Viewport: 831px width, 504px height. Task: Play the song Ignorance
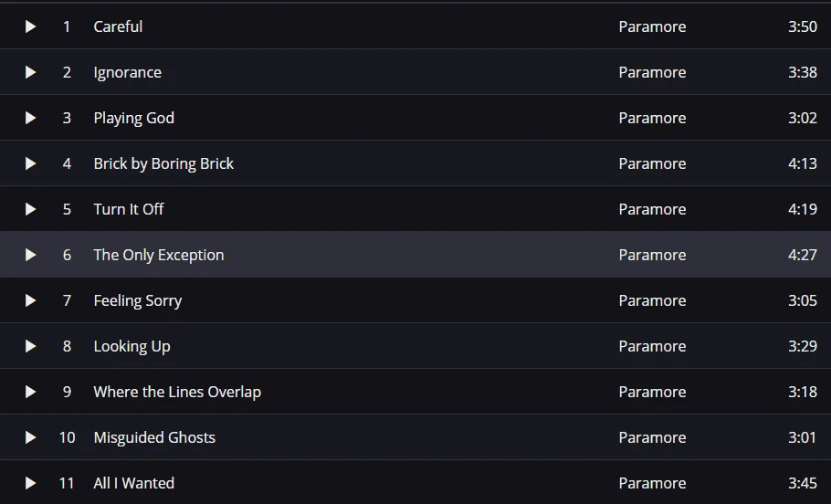(x=31, y=72)
